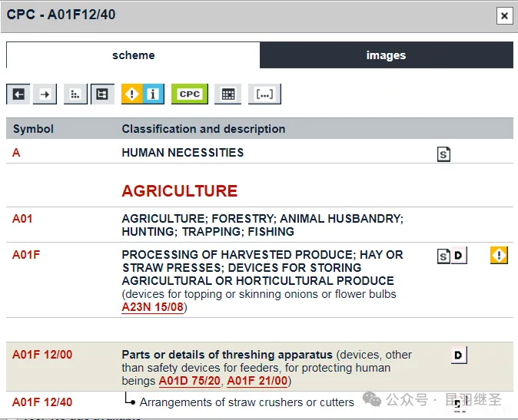Open the grid table toolbar icon
This screenshot has width=518, height=420.
coord(227,94)
